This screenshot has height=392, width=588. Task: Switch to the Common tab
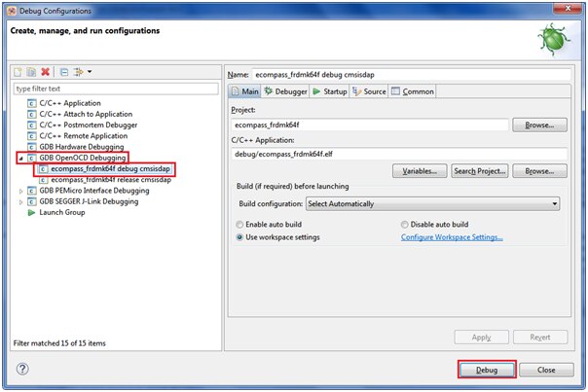click(413, 91)
